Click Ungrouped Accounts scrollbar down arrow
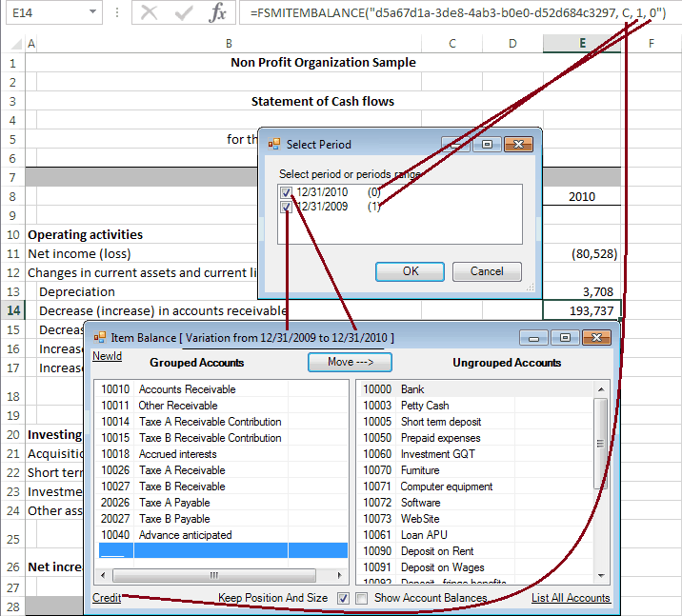The image size is (682, 616). [x=601, y=576]
